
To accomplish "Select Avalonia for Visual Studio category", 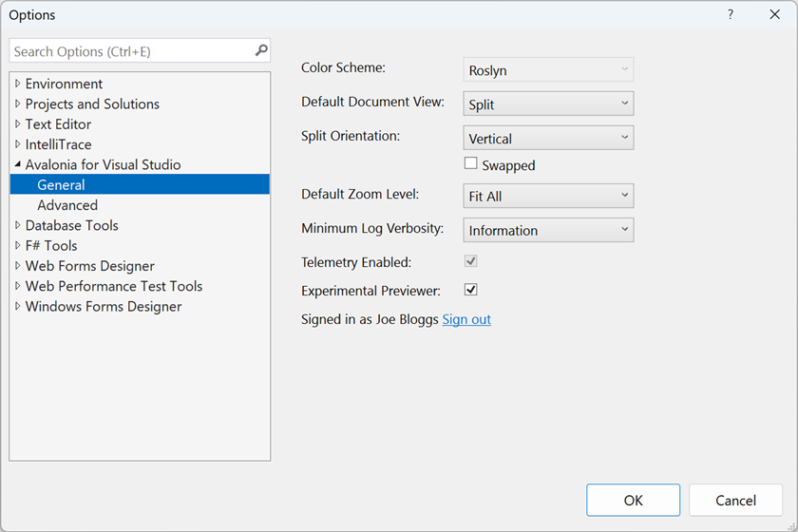I will coord(103,164).
